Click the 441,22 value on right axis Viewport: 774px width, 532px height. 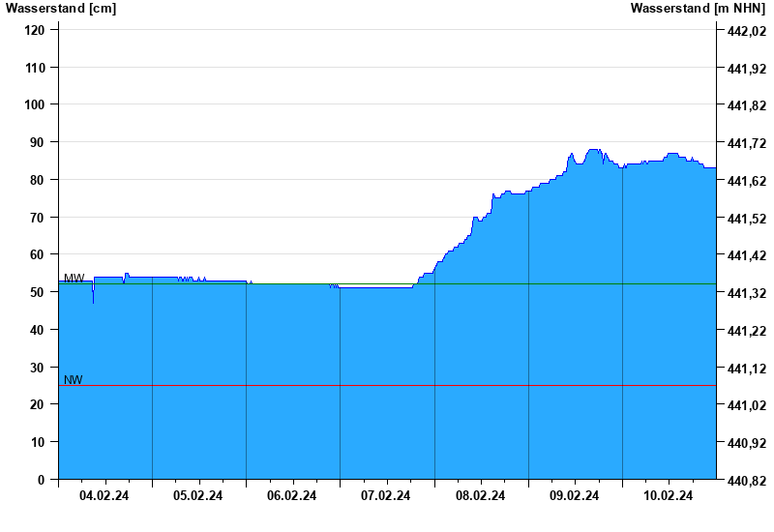[x=747, y=331]
